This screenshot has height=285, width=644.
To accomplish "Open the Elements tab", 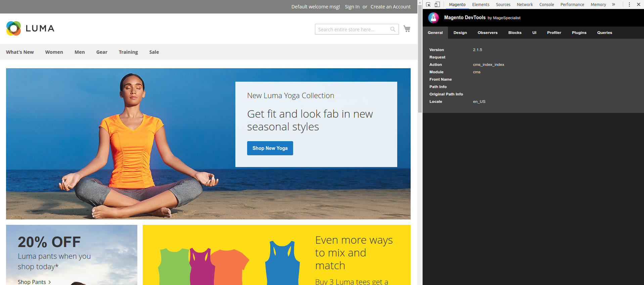I will pos(481,4).
